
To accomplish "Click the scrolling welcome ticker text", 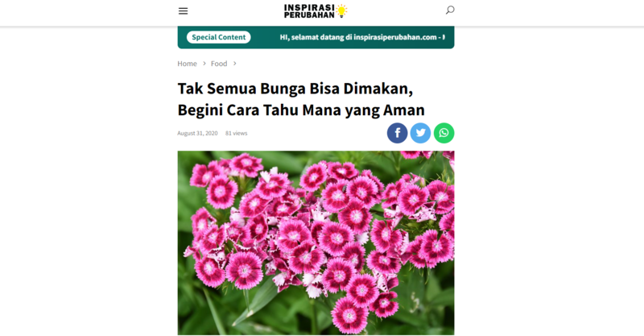I will click(361, 37).
